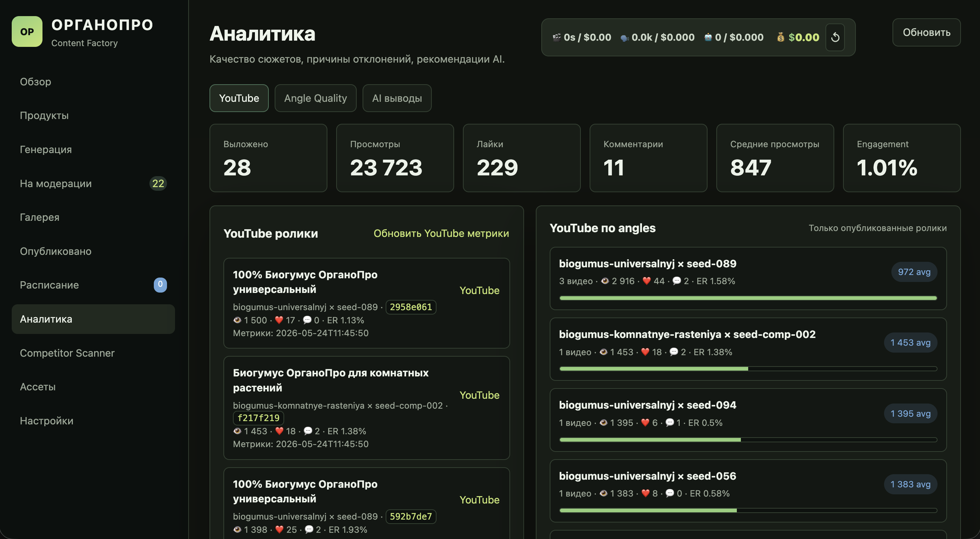
Task: Click the 1 395 avg badge
Action: click(910, 413)
